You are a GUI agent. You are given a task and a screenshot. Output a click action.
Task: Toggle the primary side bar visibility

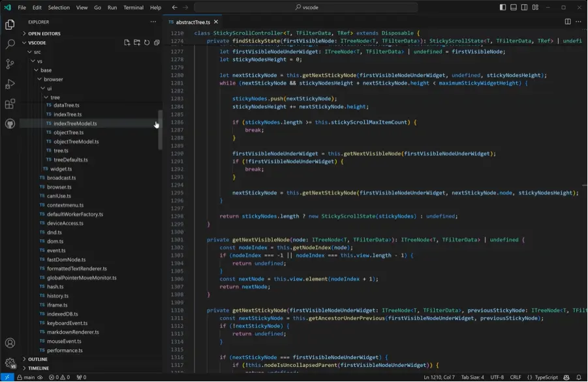click(x=503, y=7)
